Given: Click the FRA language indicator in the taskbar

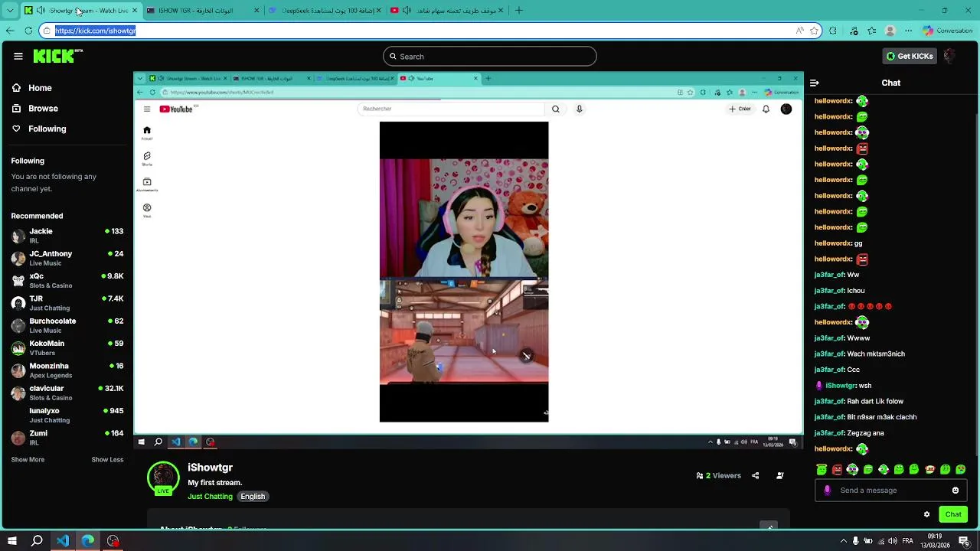Looking at the screenshot, I should [x=907, y=541].
